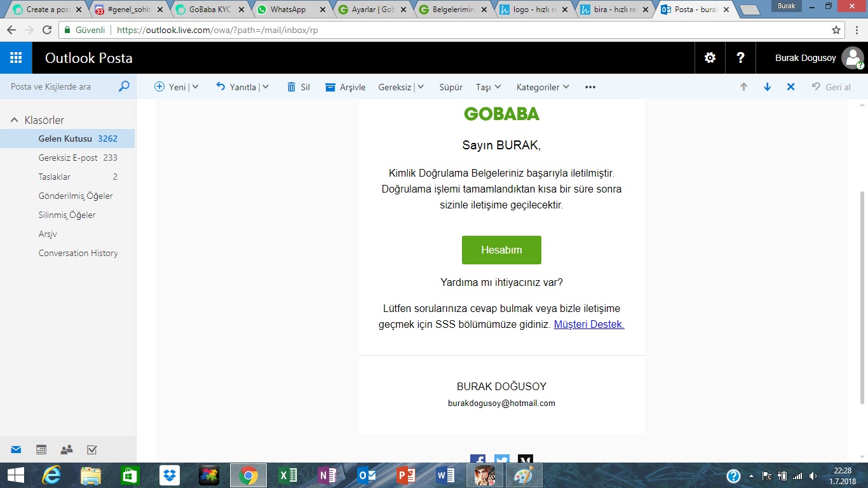Delete the message with Sil
Screen dimensions: 868x488
coord(299,87)
